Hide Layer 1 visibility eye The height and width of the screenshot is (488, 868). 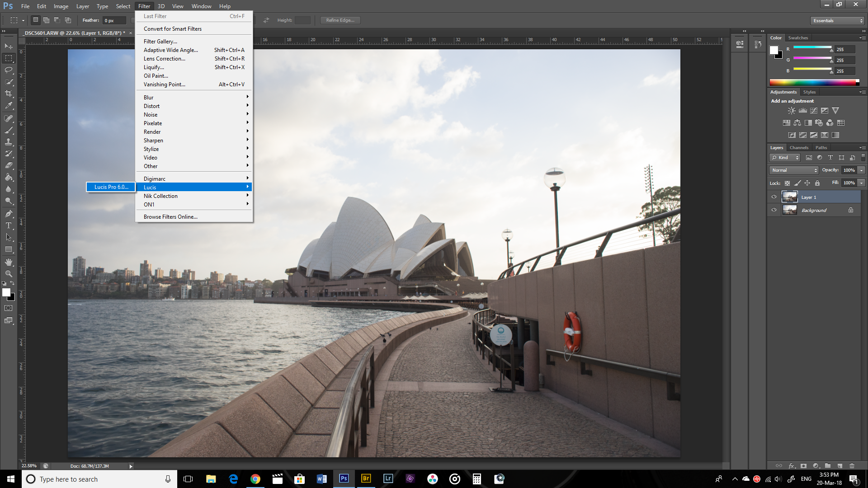pos(774,197)
